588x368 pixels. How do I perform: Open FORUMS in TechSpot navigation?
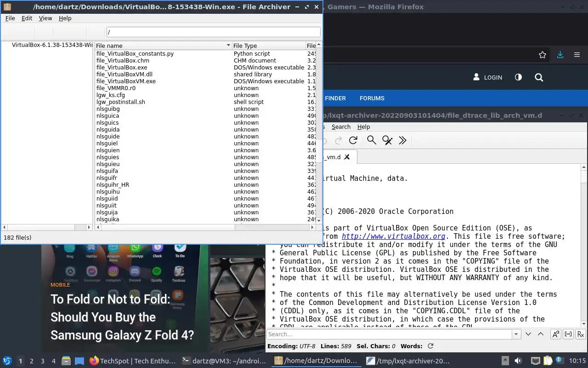tap(372, 98)
